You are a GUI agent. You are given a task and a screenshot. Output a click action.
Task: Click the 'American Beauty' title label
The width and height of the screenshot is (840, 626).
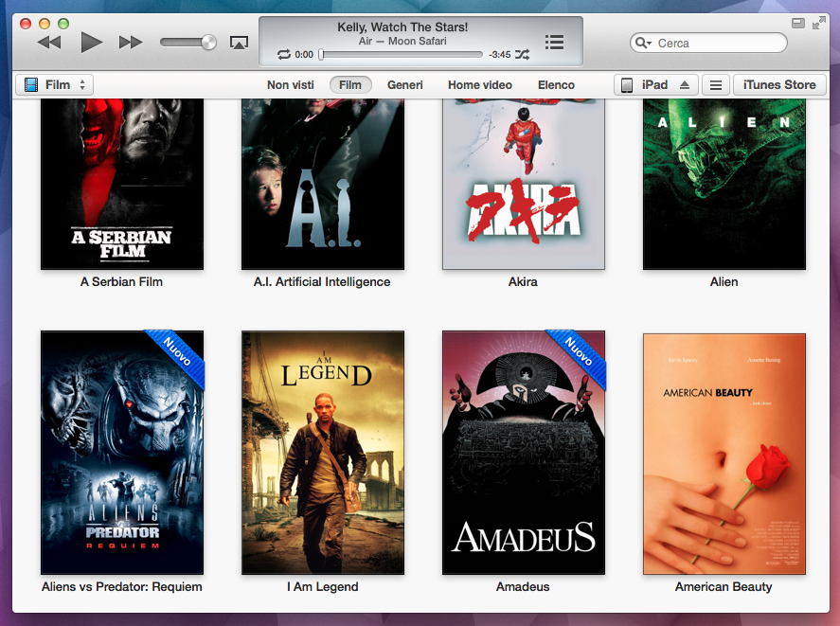pyautogui.click(x=724, y=587)
